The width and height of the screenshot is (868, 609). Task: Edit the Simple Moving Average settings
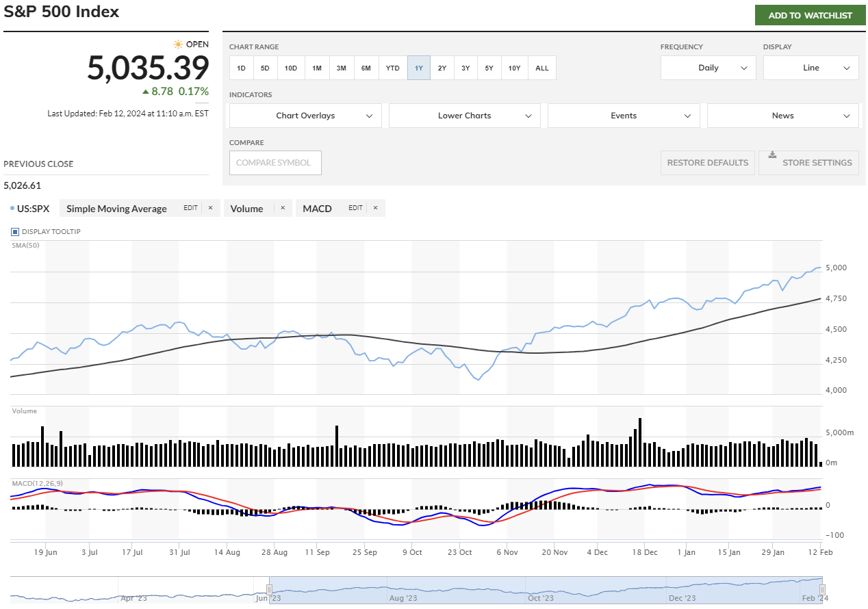(x=190, y=208)
